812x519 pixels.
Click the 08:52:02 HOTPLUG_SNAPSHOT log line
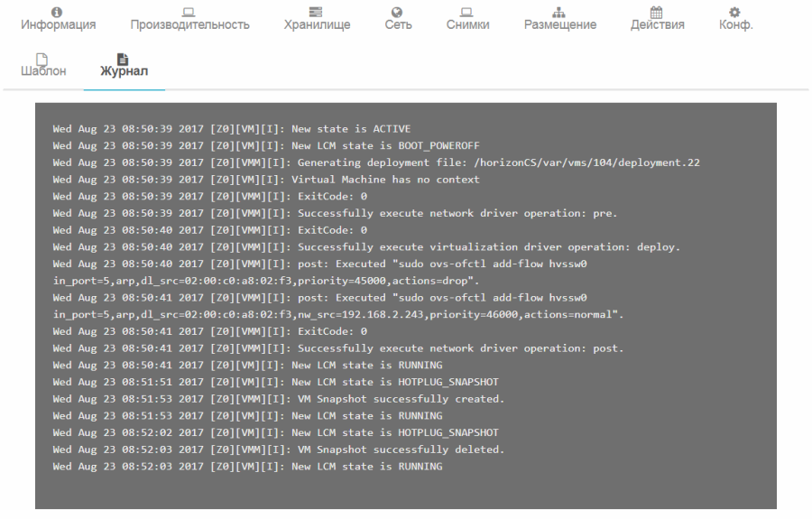pyautogui.click(x=275, y=432)
